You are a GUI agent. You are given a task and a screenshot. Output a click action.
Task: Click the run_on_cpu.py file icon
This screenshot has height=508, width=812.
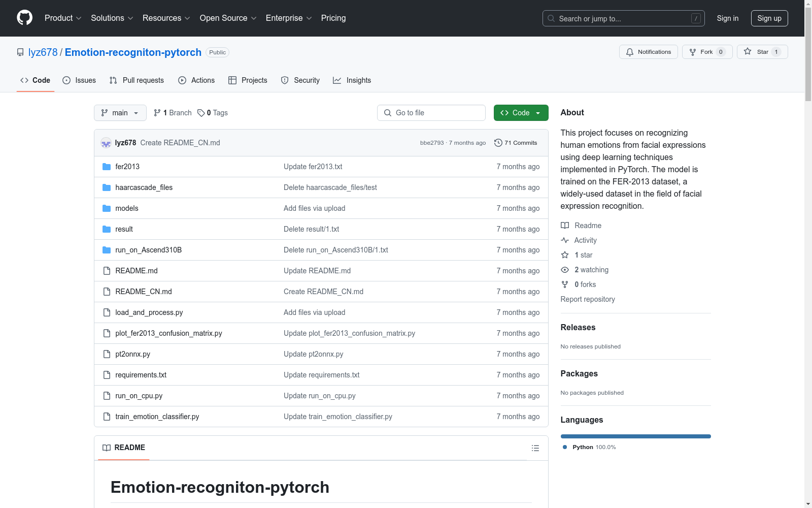(107, 396)
